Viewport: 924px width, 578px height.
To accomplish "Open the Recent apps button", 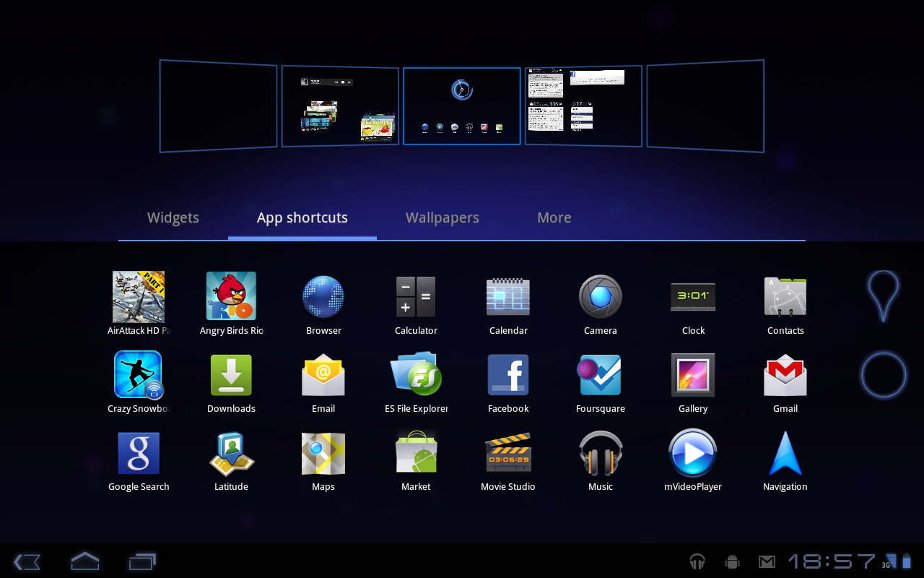I will point(142,561).
